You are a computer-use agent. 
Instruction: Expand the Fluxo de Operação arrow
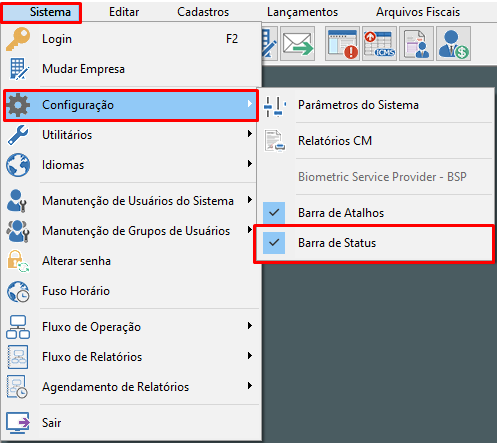[x=250, y=326]
